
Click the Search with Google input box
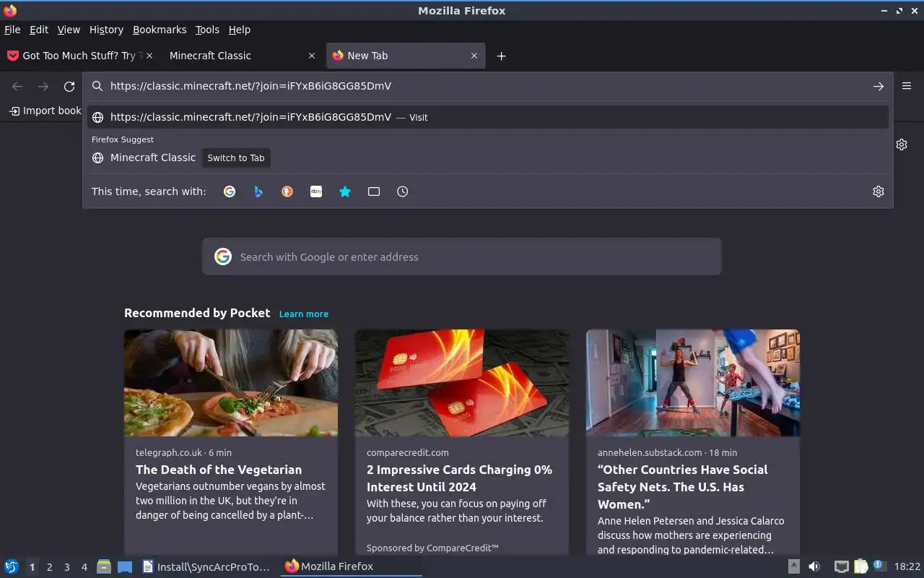[x=462, y=256]
